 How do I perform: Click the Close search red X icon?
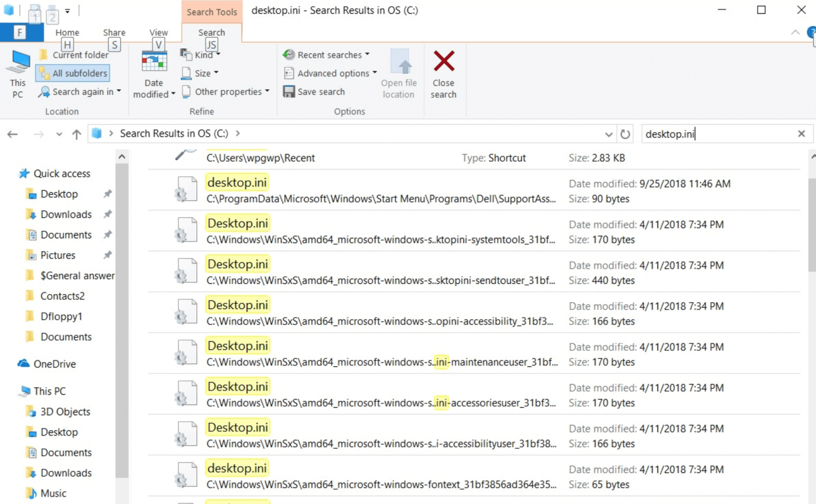(x=443, y=62)
